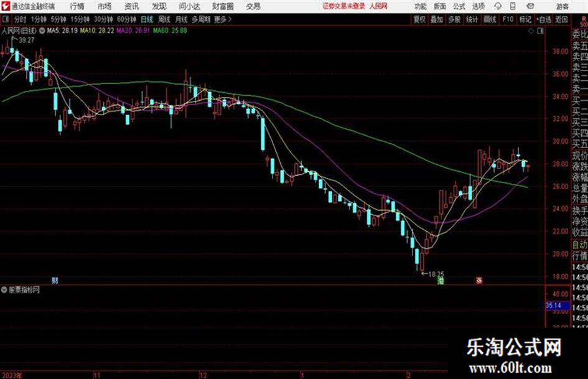Expand the dropdown arrow beside 人民网(日线)
Image resolution: width=588 pixels, height=379 pixels.
tap(42, 30)
